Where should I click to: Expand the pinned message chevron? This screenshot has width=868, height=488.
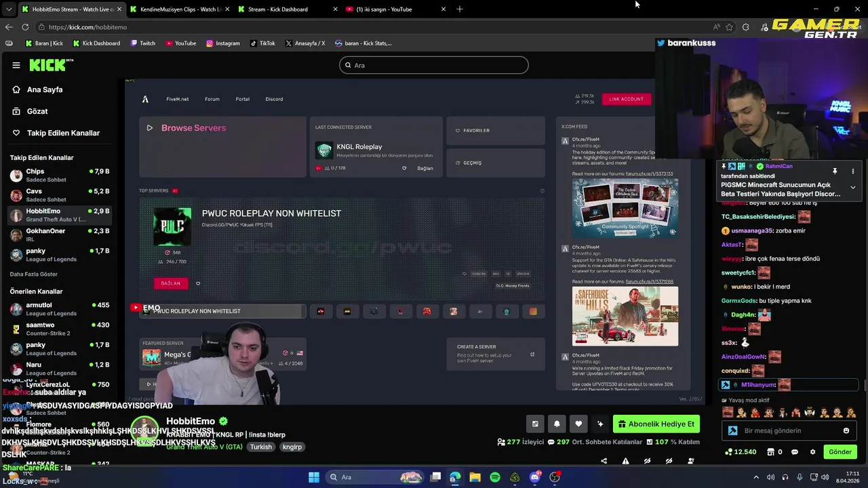pos(853,188)
